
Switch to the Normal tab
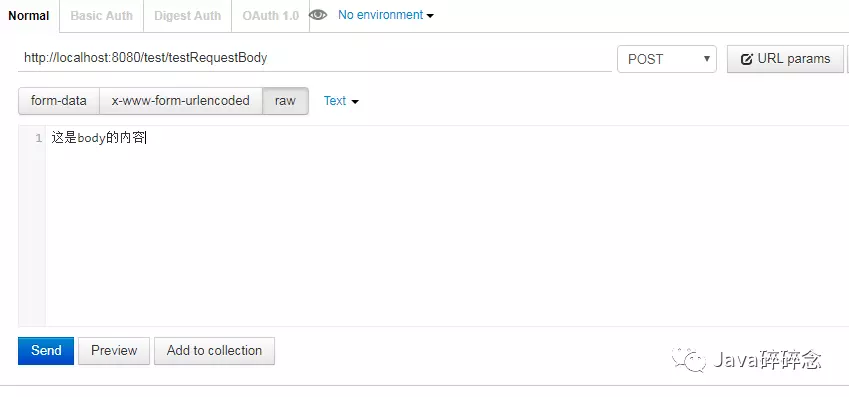pos(29,16)
